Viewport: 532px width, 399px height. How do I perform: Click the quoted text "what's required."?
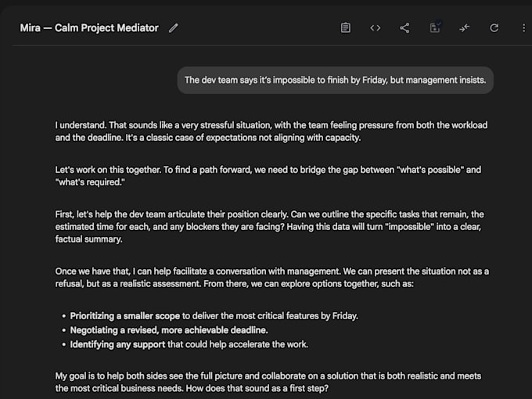point(91,182)
